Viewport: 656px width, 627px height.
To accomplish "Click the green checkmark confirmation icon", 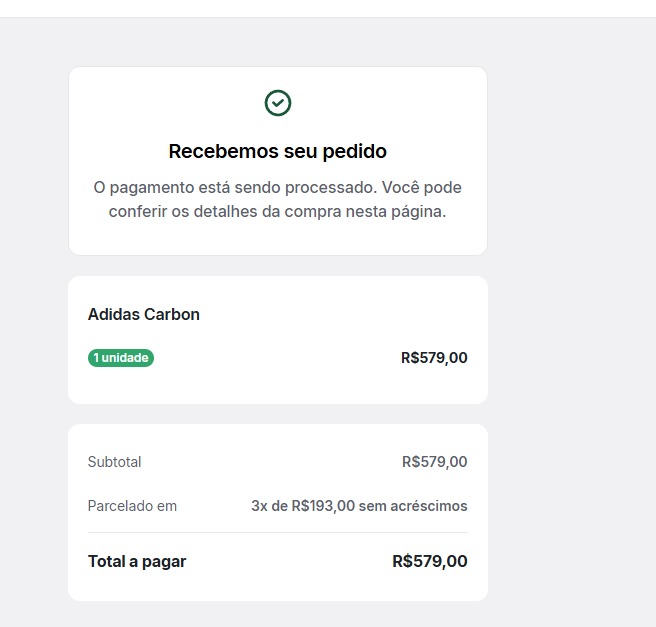I will (278, 103).
